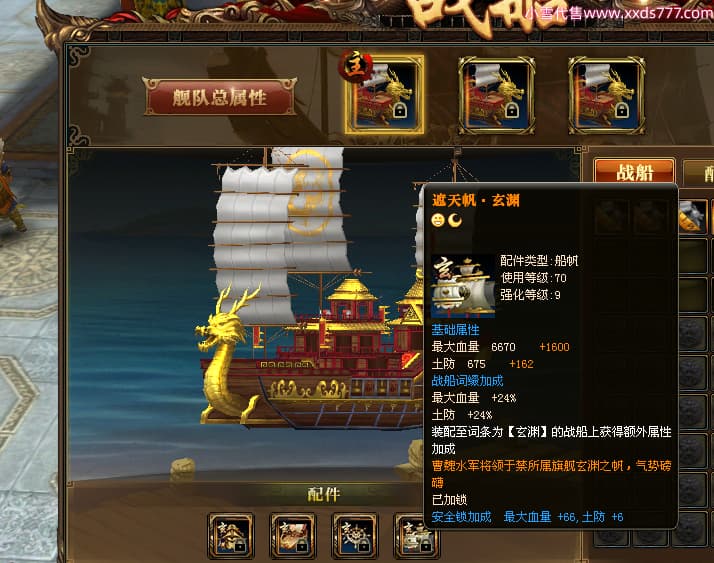The width and height of the screenshot is (714, 563).
Task: Open the partially visible tab beside 战船
Action: tap(700, 172)
